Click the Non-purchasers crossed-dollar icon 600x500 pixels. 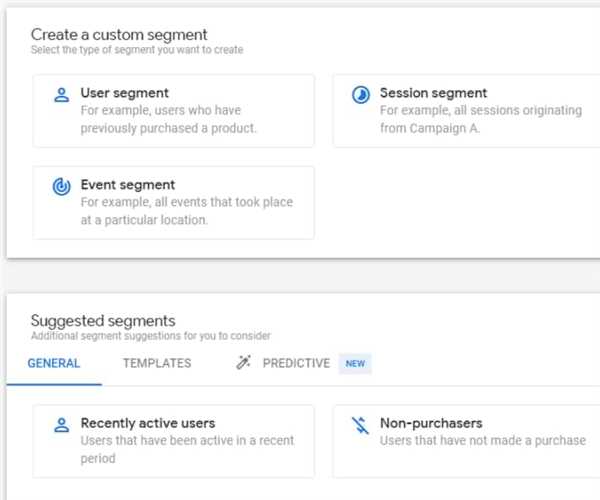coord(360,425)
